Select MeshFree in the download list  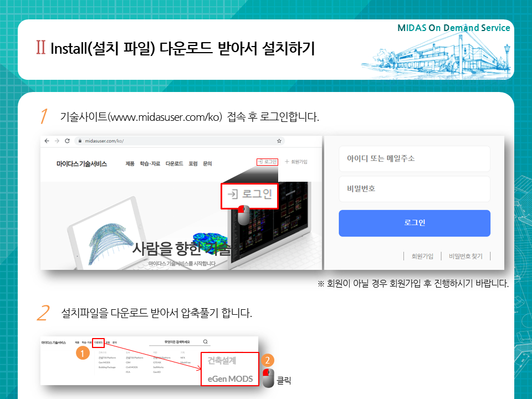click(186, 362)
